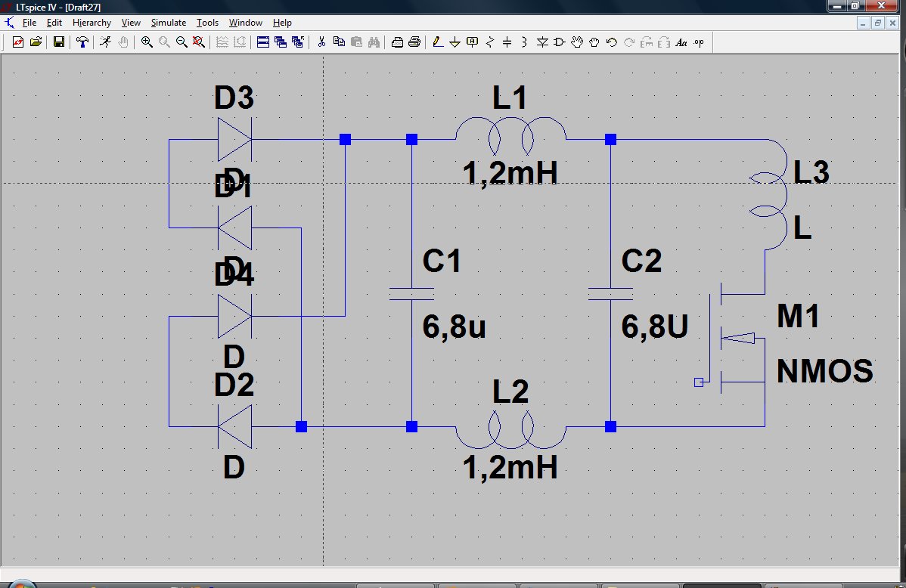The image size is (906, 588).
Task: Place a Diode from toolbar
Action: click(542, 42)
